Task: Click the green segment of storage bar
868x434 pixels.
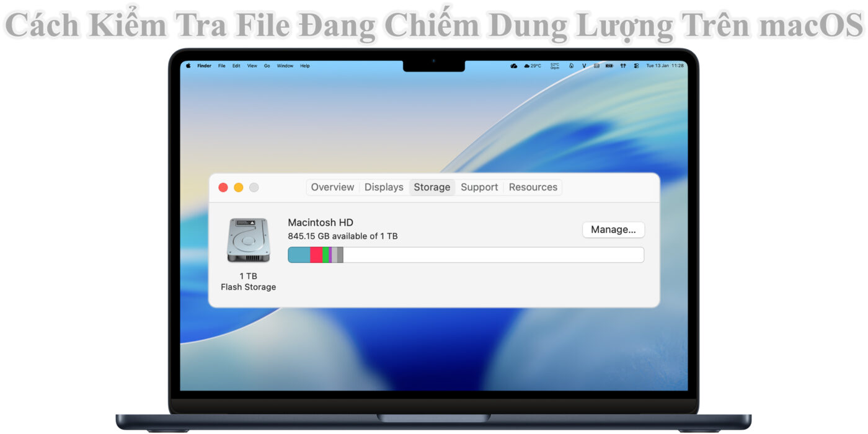Action: [x=325, y=255]
